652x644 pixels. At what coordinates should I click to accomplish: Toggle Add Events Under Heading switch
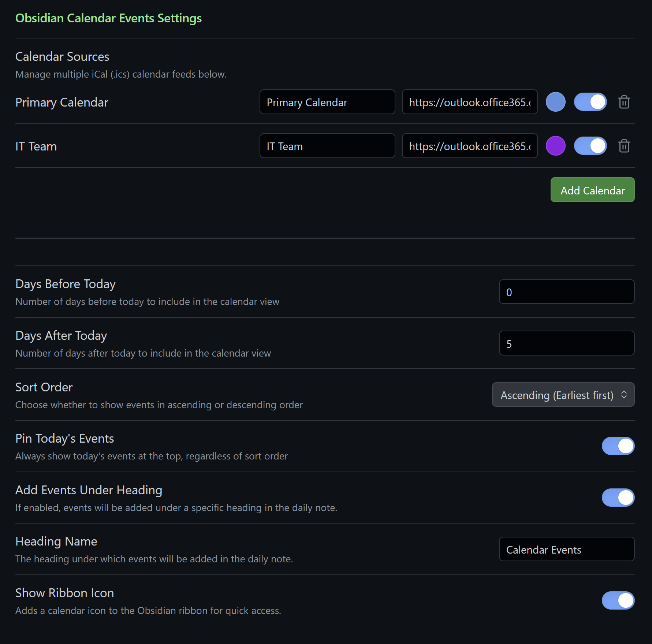tap(618, 498)
